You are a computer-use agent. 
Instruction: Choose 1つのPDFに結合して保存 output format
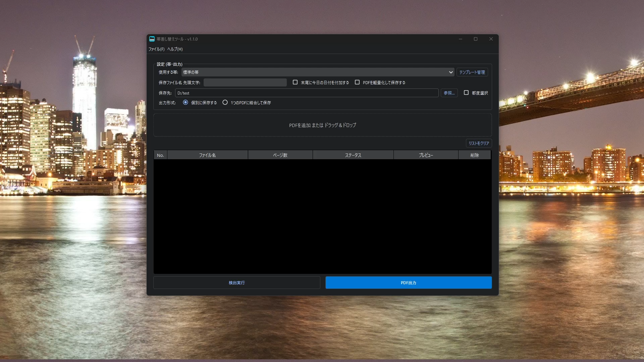[225, 103]
